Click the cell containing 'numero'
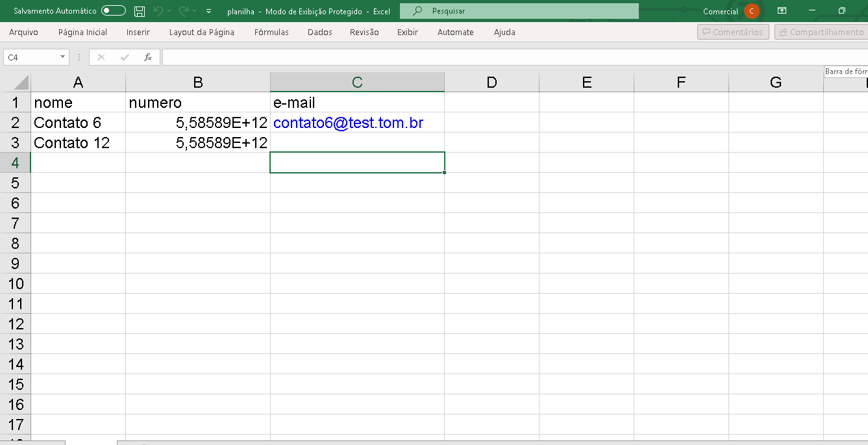868x445 pixels. click(198, 102)
